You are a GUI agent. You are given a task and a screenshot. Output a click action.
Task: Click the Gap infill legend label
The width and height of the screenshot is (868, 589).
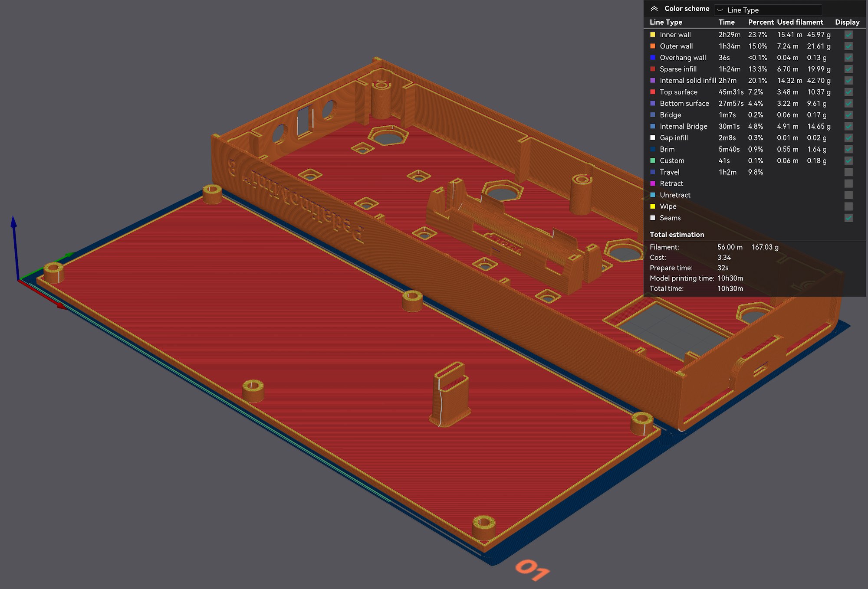[x=674, y=138]
